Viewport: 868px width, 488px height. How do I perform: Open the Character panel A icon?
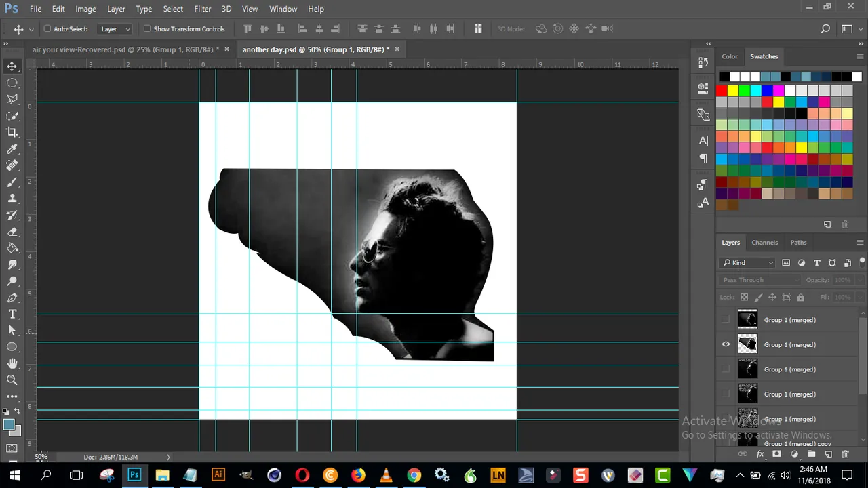[703, 141]
